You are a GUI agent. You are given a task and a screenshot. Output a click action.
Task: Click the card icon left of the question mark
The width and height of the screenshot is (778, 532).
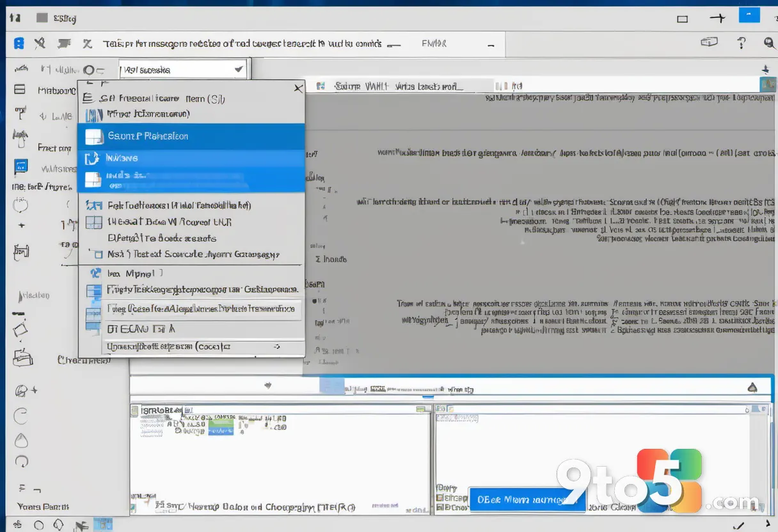coord(709,42)
